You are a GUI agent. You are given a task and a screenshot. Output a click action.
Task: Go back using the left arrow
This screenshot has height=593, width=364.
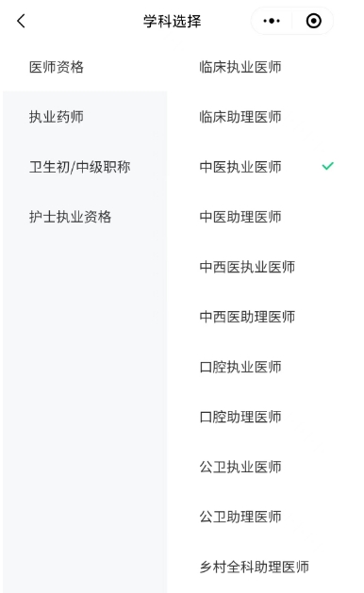point(21,21)
